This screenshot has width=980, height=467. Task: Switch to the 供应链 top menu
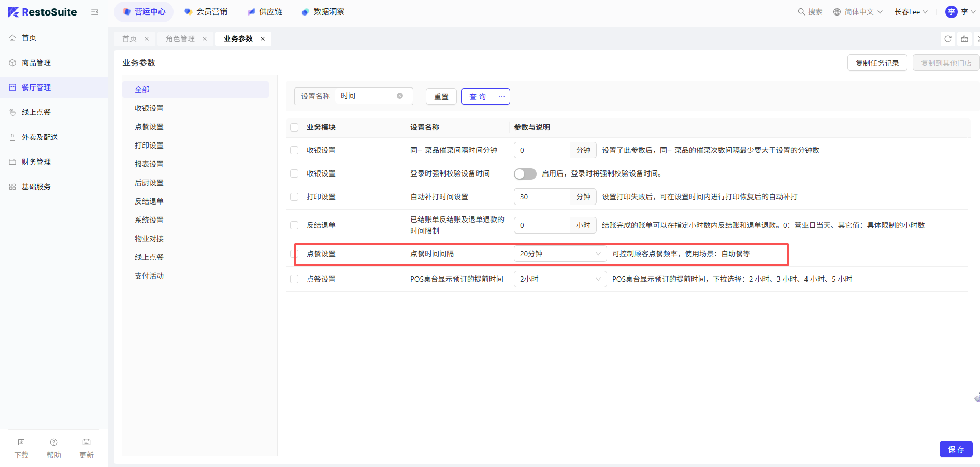click(x=265, y=12)
